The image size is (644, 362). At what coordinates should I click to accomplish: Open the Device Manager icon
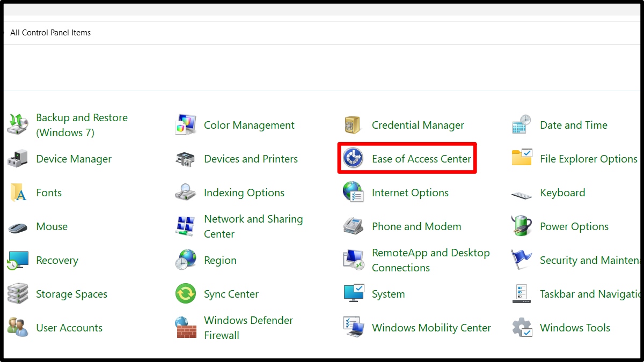[18, 159]
